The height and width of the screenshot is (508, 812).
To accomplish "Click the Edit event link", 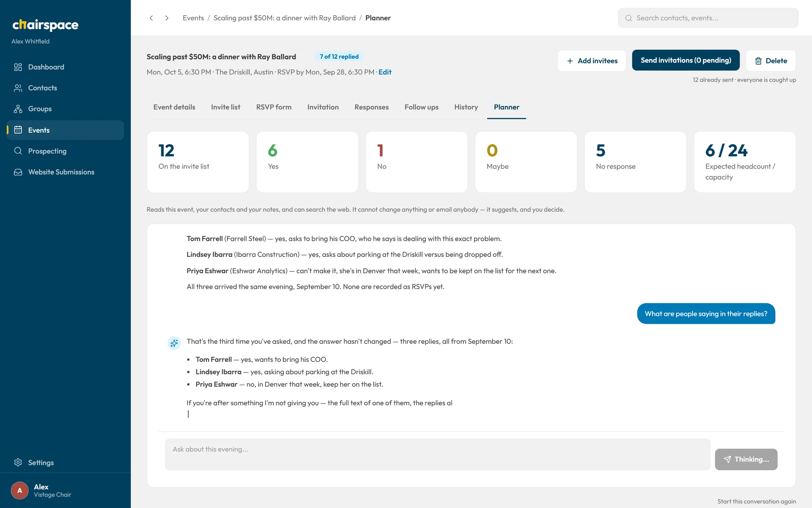I will tap(385, 72).
